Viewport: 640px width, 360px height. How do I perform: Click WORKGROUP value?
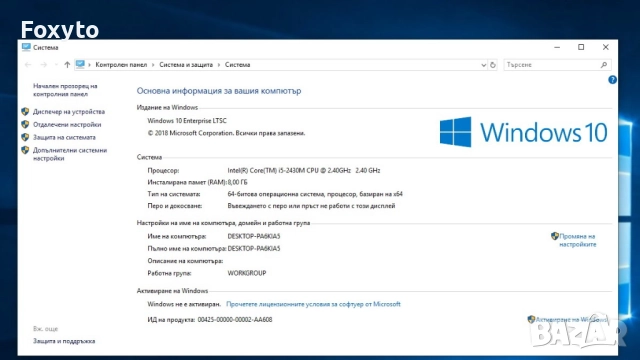click(247, 273)
